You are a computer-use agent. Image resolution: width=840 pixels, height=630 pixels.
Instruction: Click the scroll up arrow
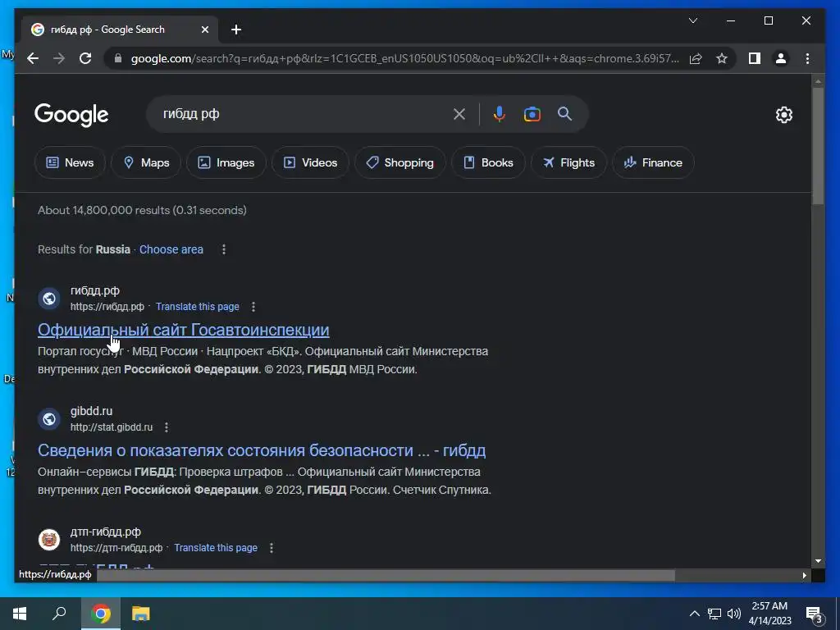818,81
